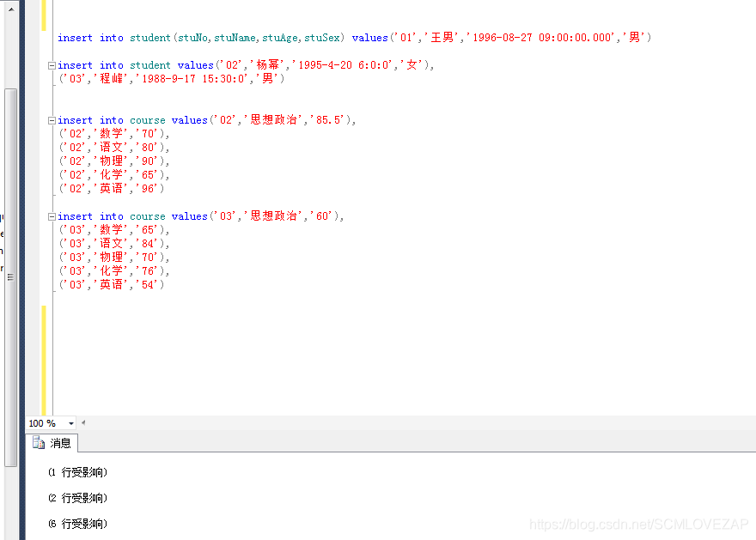Collapse the course insert block starting with '03'

pyautogui.click(x=52, y=216)
